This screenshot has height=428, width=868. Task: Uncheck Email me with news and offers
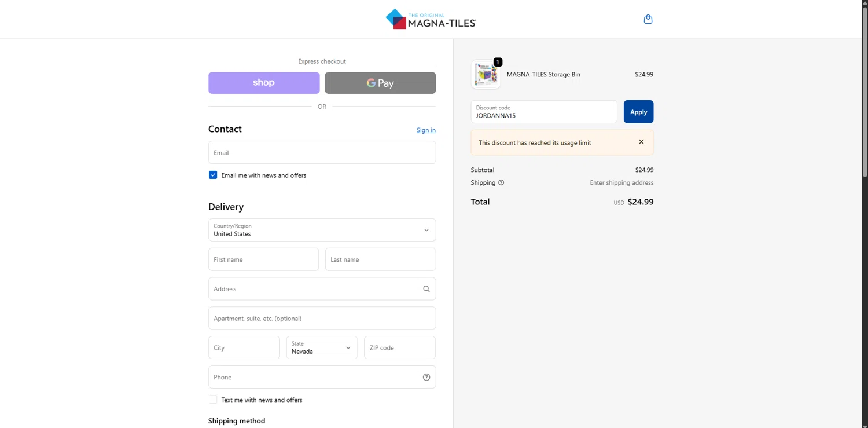coord(213,175)
